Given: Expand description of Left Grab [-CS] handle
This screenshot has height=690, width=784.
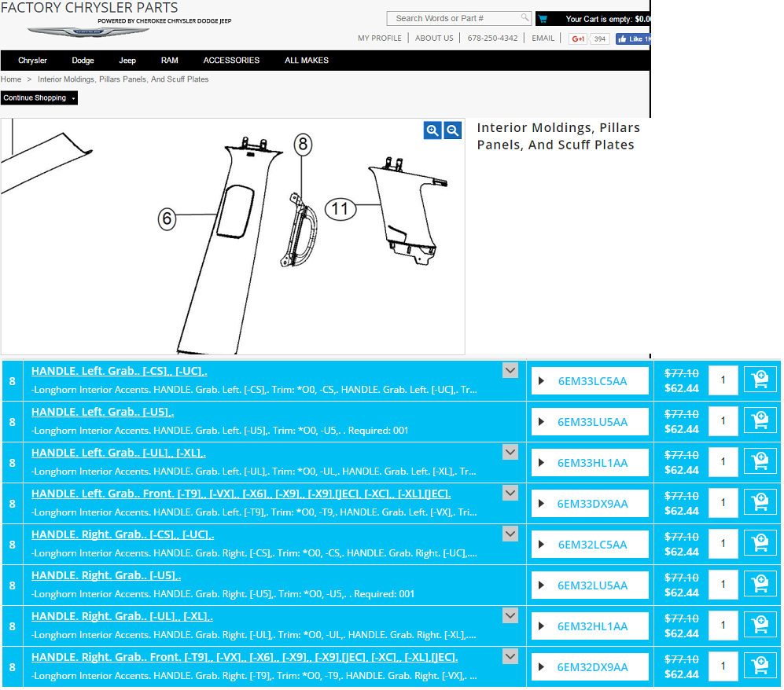Looking at the screenshot, I should coord(510,371).
